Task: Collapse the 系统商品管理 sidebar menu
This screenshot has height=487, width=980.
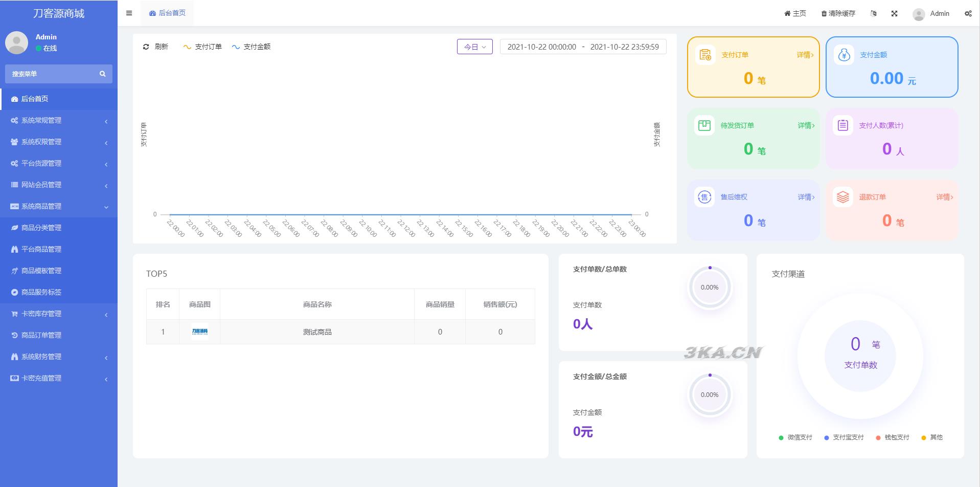Action: tap(59, 207)
